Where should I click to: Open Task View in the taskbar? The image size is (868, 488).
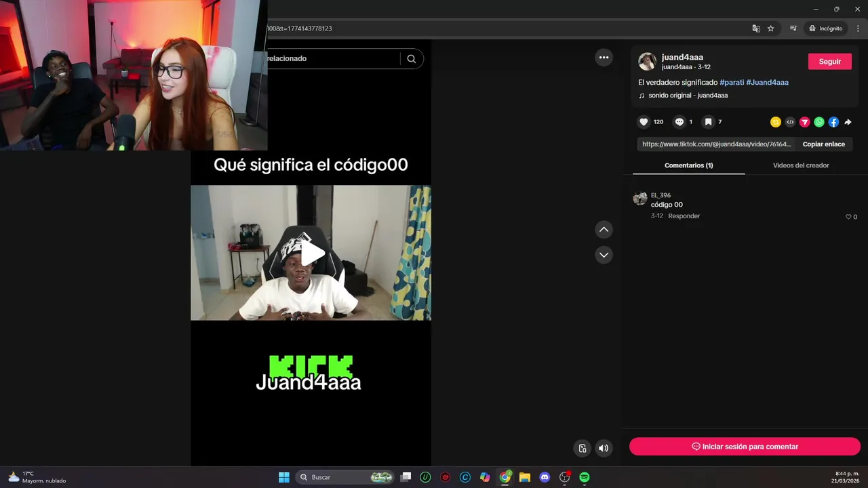point(406,477)
